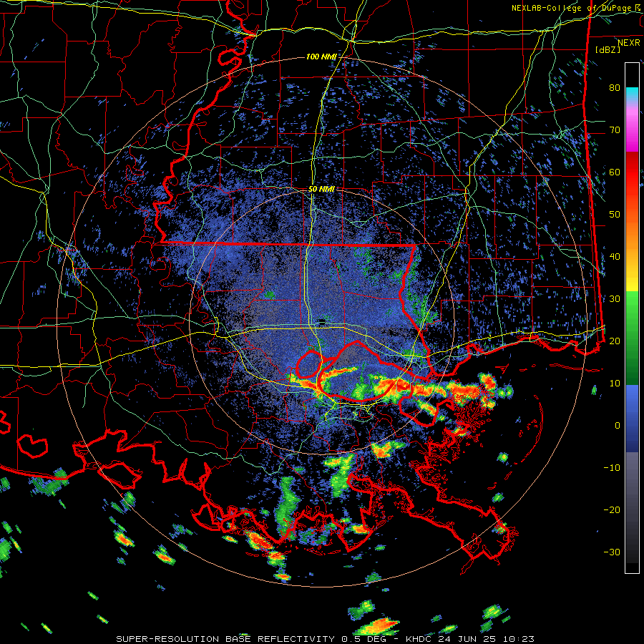
Task: Click the red band of the dBZ color bar
Action: click(x=632, y=175)
